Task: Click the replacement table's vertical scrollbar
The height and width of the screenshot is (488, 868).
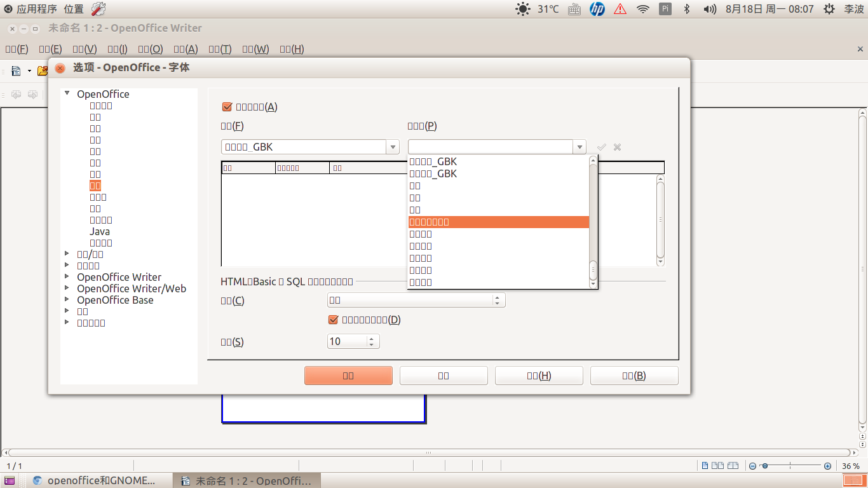Action: [x=660, y=220]
